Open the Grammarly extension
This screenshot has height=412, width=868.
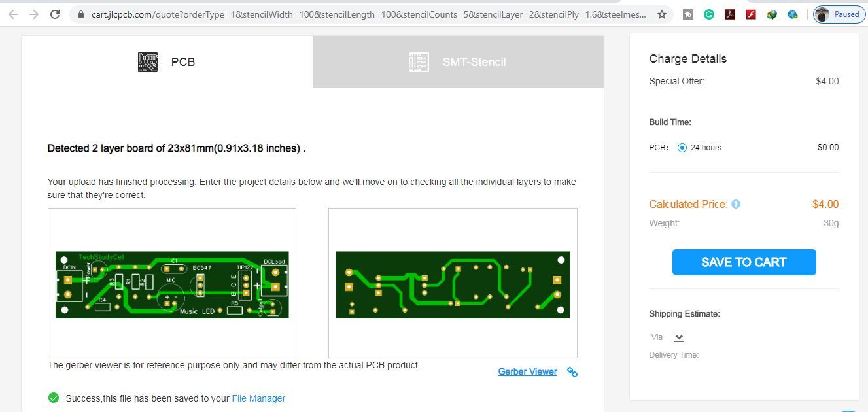click(x=709, y=14)
